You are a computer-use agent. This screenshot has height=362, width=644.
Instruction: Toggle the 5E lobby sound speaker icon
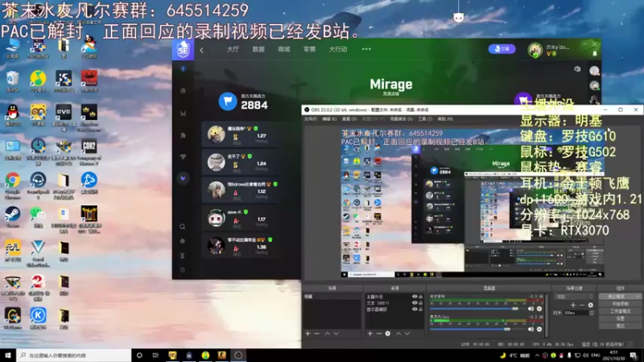577,69
